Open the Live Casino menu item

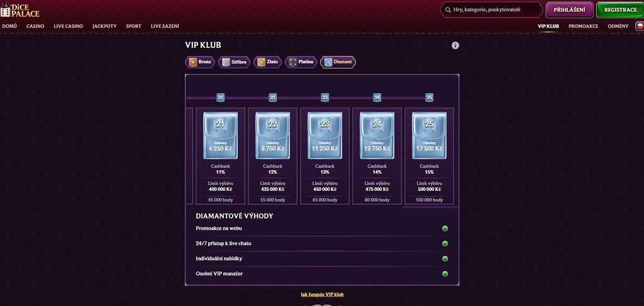[x=68, y=26]
